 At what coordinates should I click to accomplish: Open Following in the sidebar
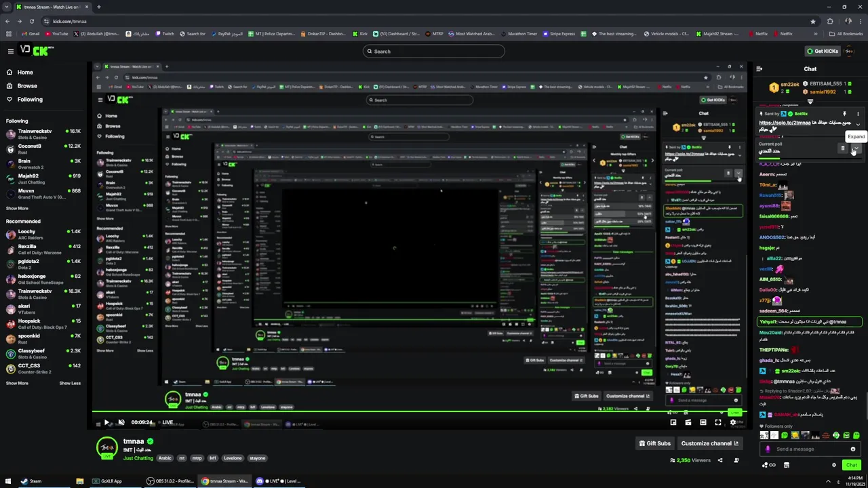tap(30, 99)
